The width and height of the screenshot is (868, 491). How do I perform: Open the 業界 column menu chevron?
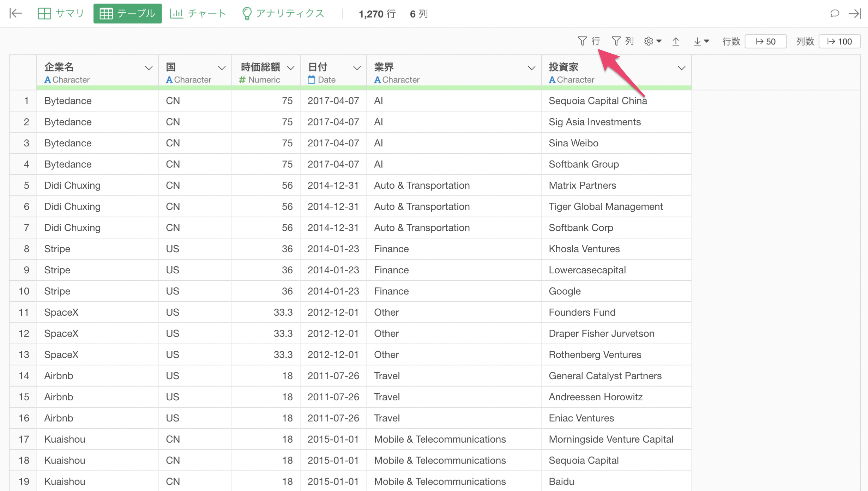point(532,68)
